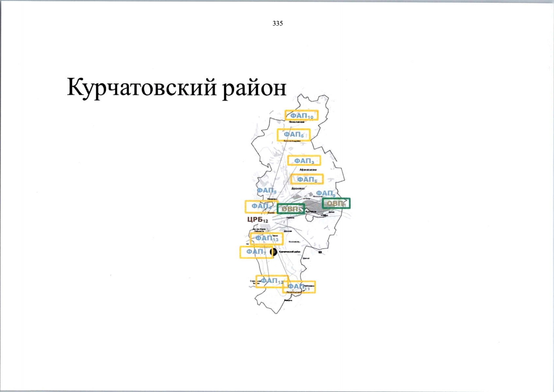Toggle the central green ОВП box
The image size is (554, 392).
[291, 208]
